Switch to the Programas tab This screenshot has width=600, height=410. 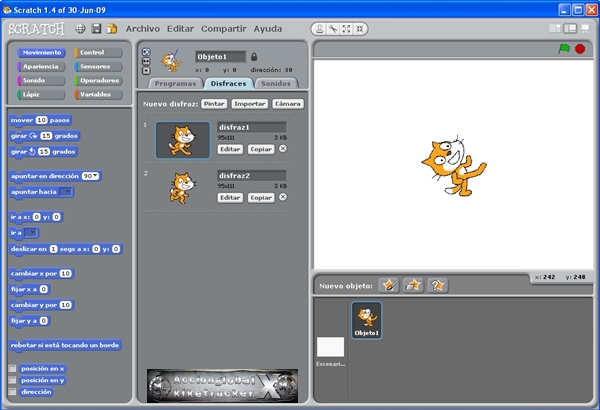[175, 83]
